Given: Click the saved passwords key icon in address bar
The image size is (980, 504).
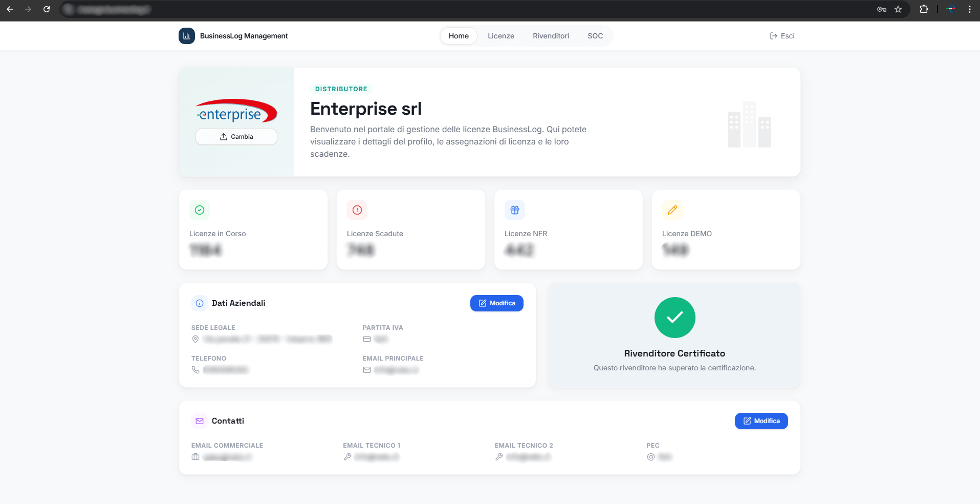Looking at the screenshot, I should 882,9.
